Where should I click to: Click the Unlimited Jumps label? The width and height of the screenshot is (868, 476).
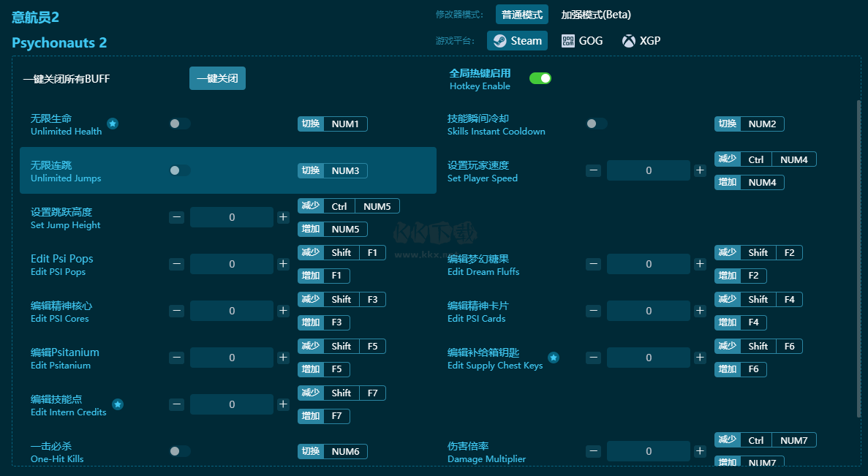point(66,178)
